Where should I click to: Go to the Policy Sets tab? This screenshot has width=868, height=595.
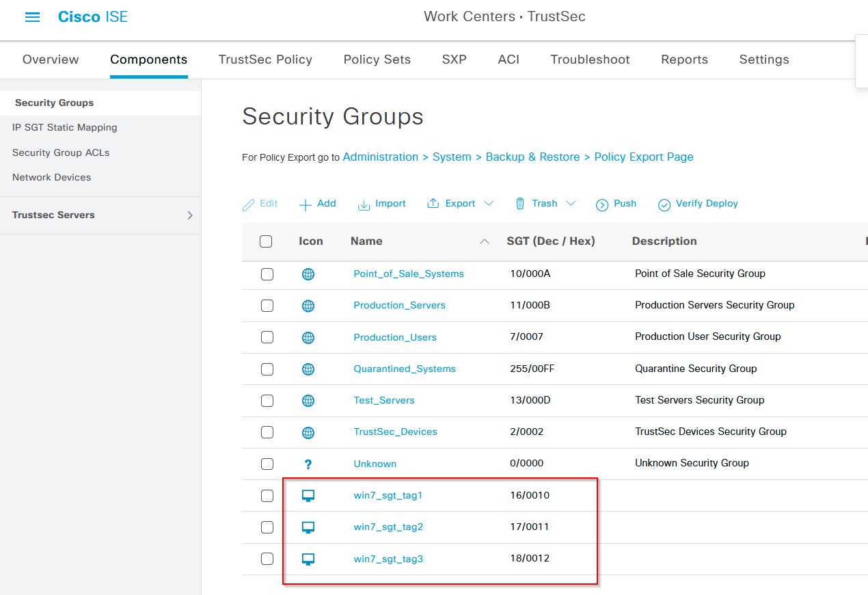(x=377, y=59)
